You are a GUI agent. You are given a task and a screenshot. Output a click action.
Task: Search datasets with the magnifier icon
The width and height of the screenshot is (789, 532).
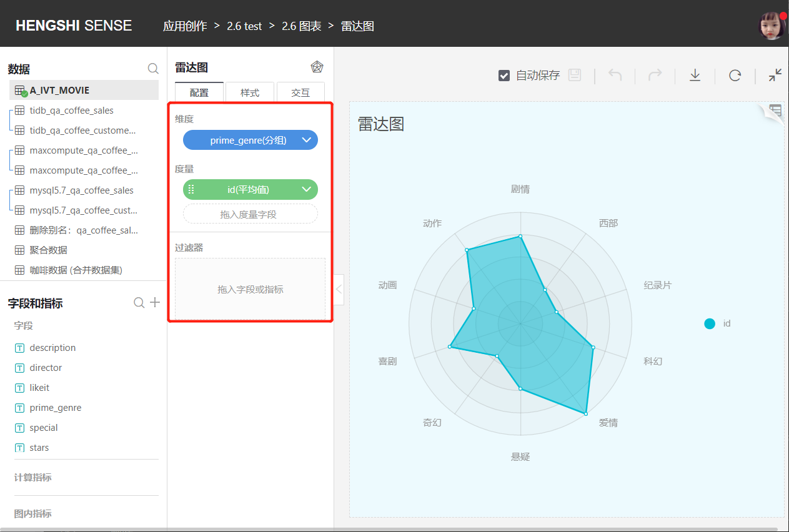pyautogui.click(x=153, y=69)
